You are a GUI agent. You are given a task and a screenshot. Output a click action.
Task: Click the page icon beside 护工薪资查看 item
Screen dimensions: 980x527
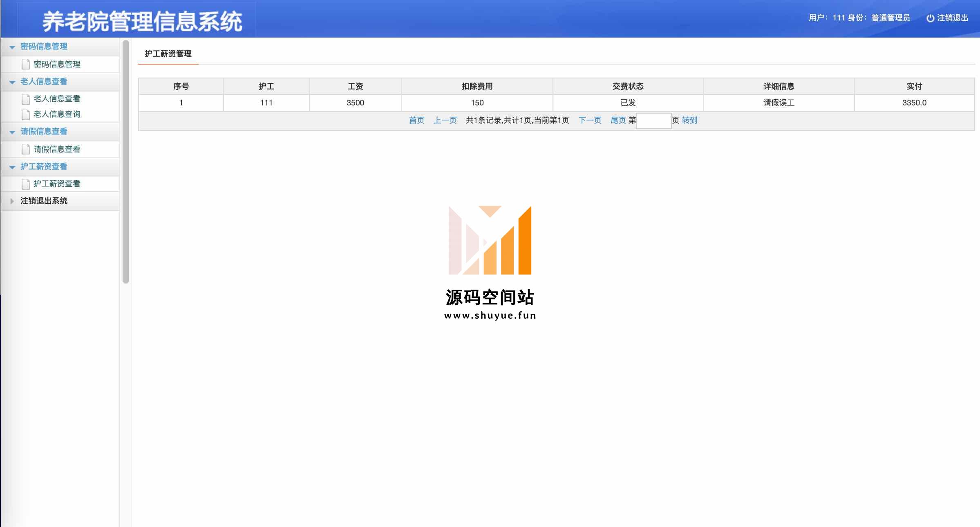click(x=26, y=184)
